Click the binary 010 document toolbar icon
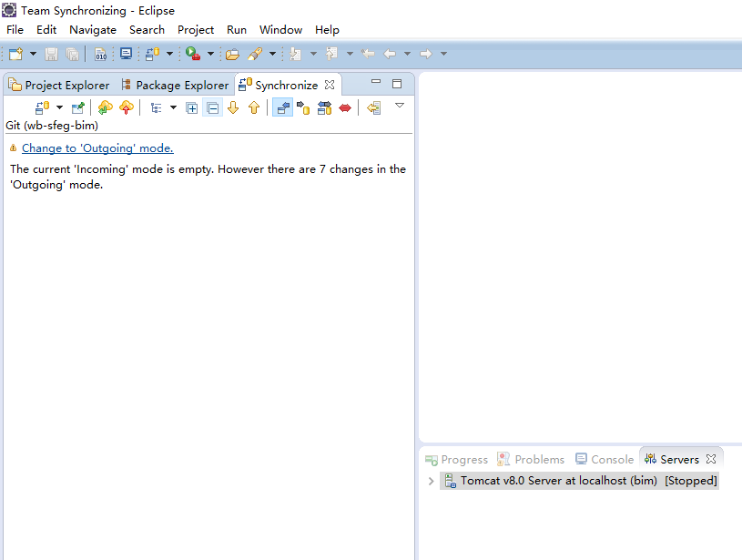The width and height of the screenshot is (742, 560). 100,54
